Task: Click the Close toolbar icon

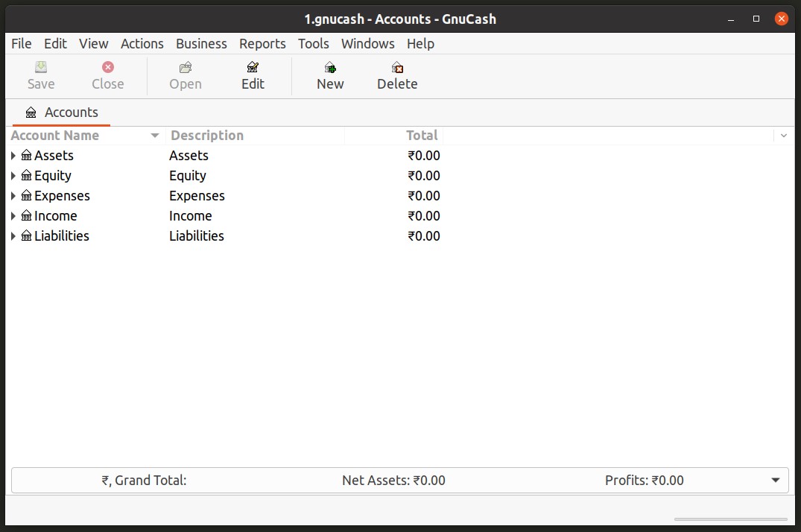Action: tap(108, 68)
